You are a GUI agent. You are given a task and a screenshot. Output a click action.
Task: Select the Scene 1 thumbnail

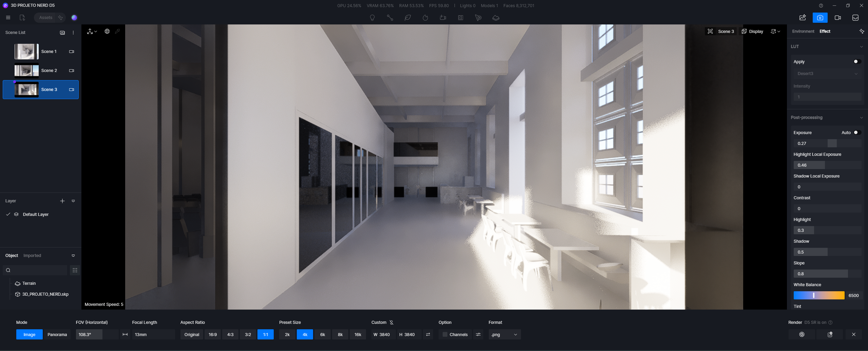[26, 52]
